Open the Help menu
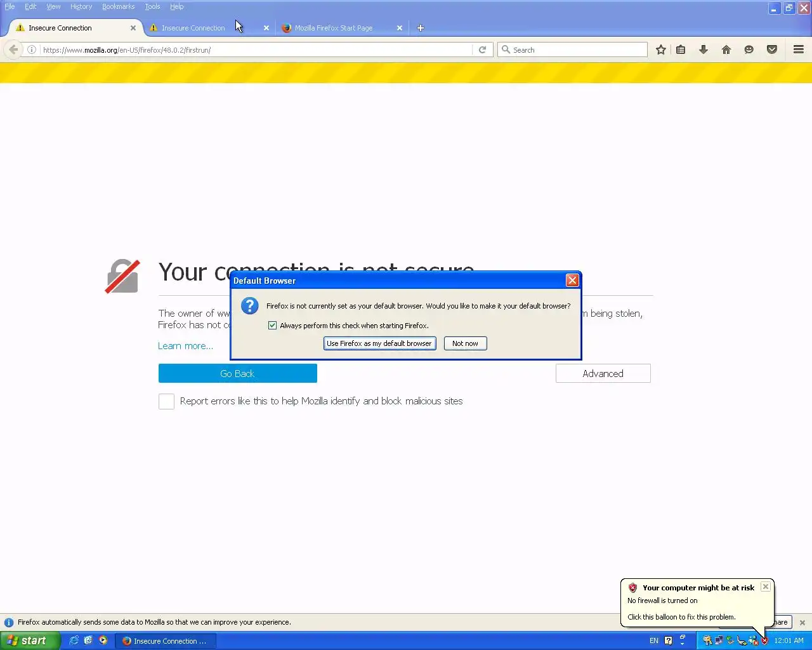Viewport: 812px width, 650px height. 176,6
